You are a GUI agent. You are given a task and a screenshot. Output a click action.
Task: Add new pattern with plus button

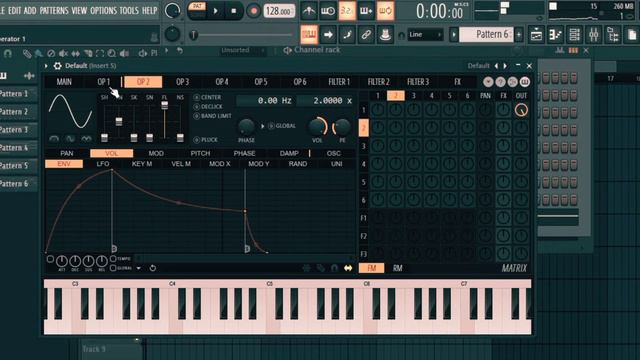(519, 35)
